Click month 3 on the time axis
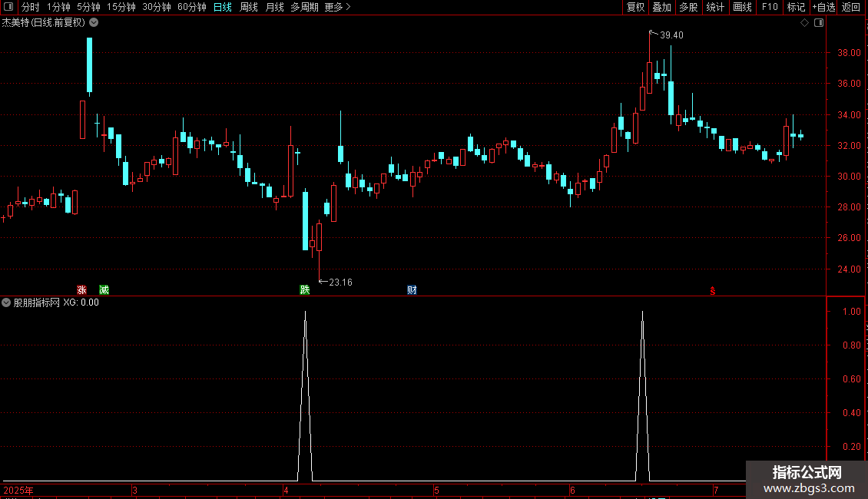This screenshot has height=499, width=868. [x=134, y=491]
